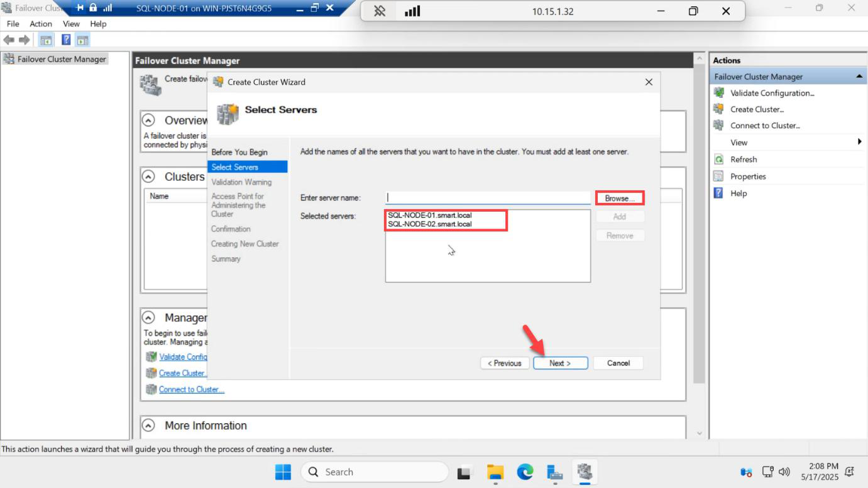
Task: Cancel the Create Cluster Wizard
Action: click(618, 363)
